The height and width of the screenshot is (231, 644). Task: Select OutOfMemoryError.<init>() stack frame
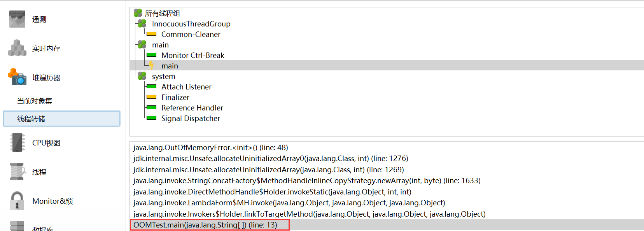pos(211,148)
